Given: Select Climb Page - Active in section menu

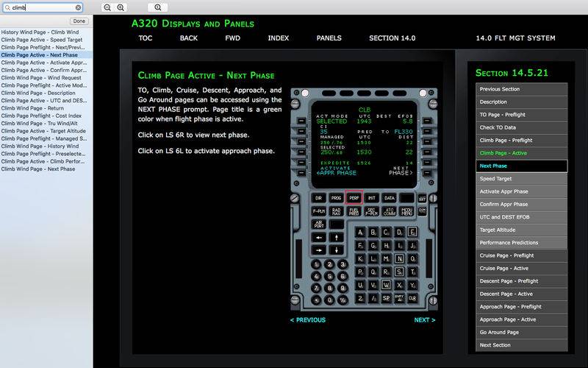Looking at the screenshot, I should coord(521,153).
